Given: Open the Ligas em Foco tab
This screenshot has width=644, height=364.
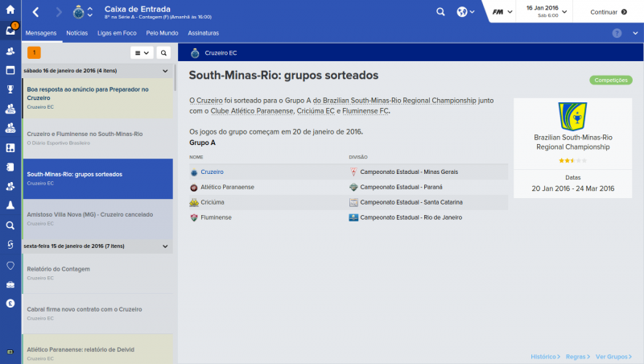Looking at the screenshot, I should click(x=118, y=33).
